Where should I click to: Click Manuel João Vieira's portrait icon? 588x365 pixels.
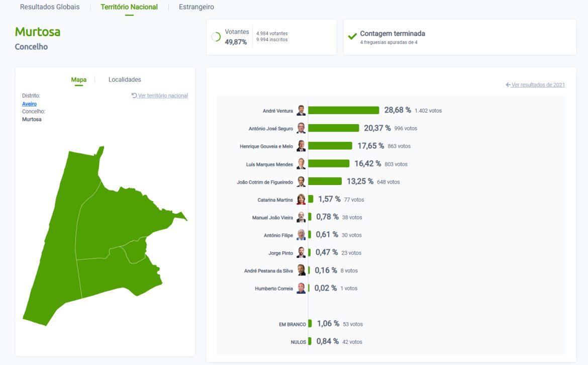point(301,218)
